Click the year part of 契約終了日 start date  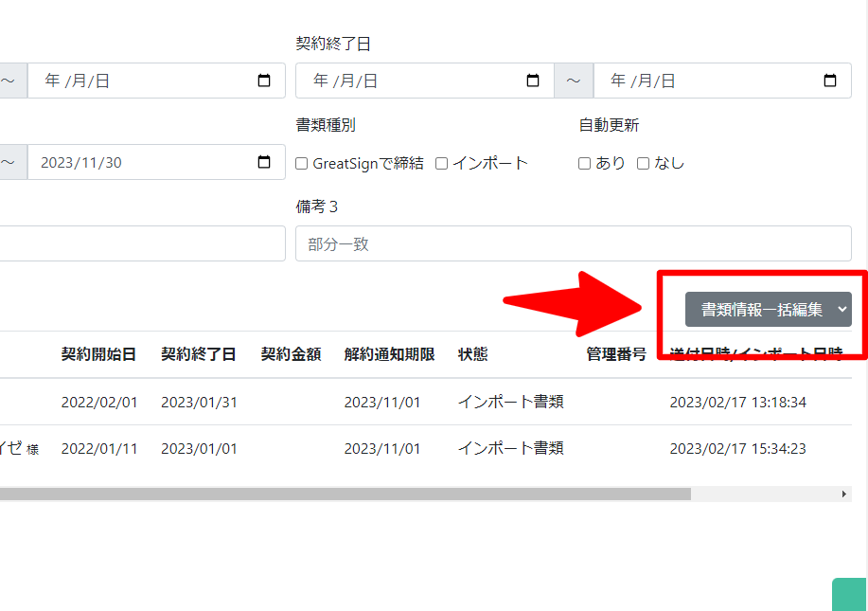[x=321, y=81]
